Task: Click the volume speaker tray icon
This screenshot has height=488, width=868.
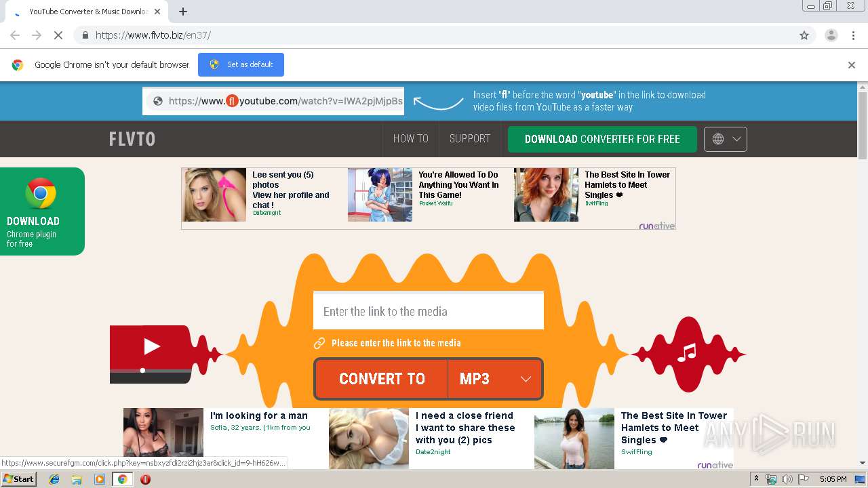Action: pos(787,479)
